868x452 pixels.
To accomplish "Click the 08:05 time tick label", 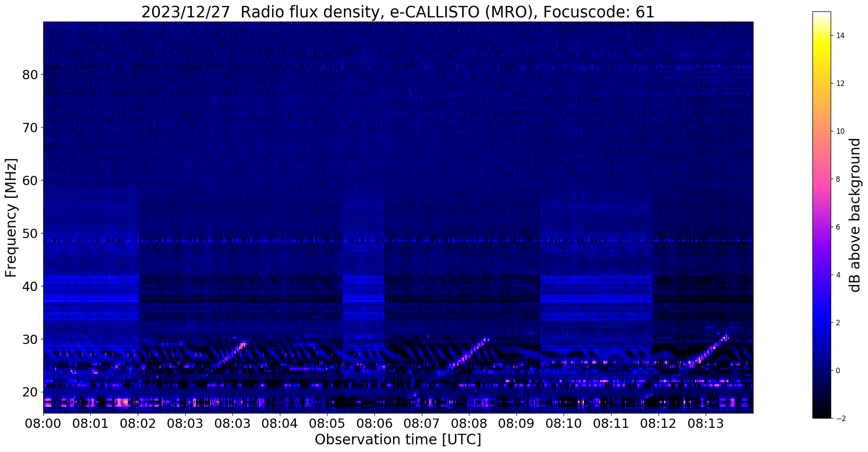I will tap(327, 423).
